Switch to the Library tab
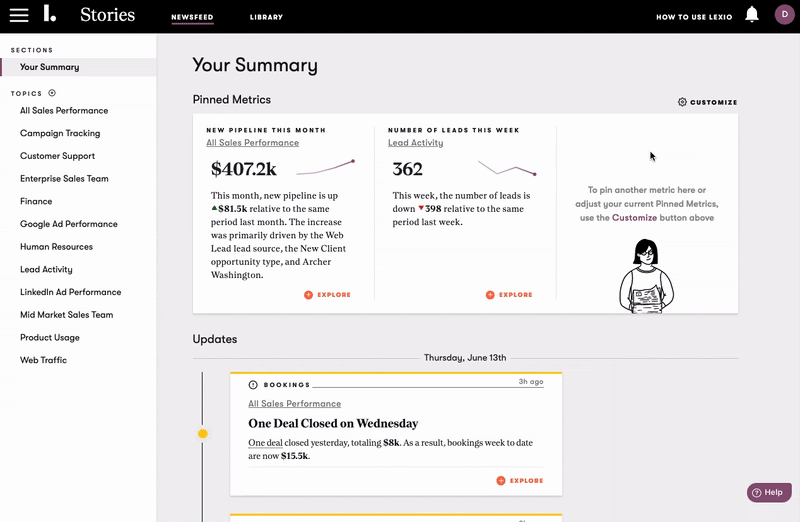800x522 pixels. click(266, 17)
